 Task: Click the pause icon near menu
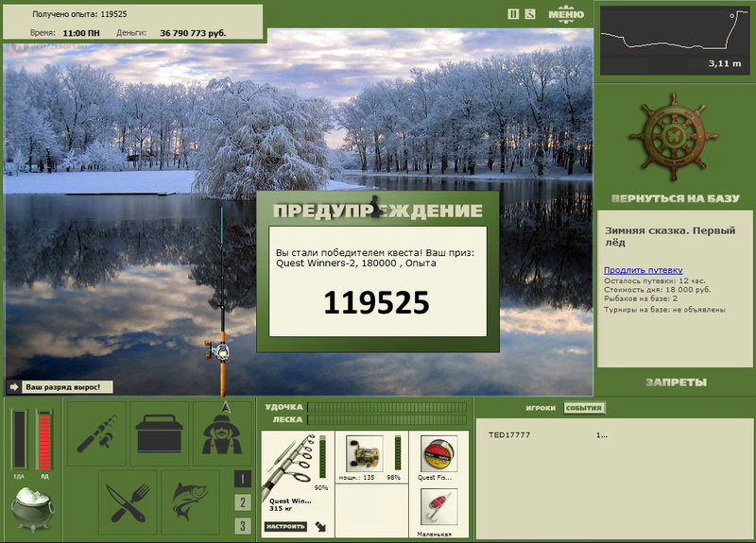click(x=513, y=14)
